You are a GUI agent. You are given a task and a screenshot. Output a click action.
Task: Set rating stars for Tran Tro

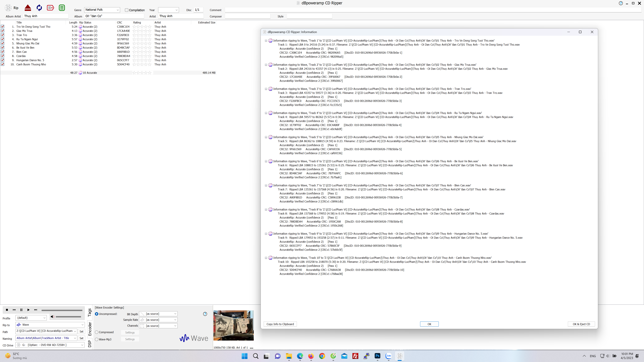pos(142,35)
